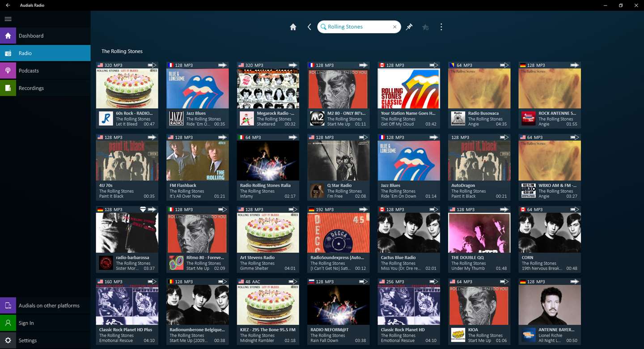Open FM Flashback album cover thumbnail
This screenshot has height=349, width=644.
197,161
